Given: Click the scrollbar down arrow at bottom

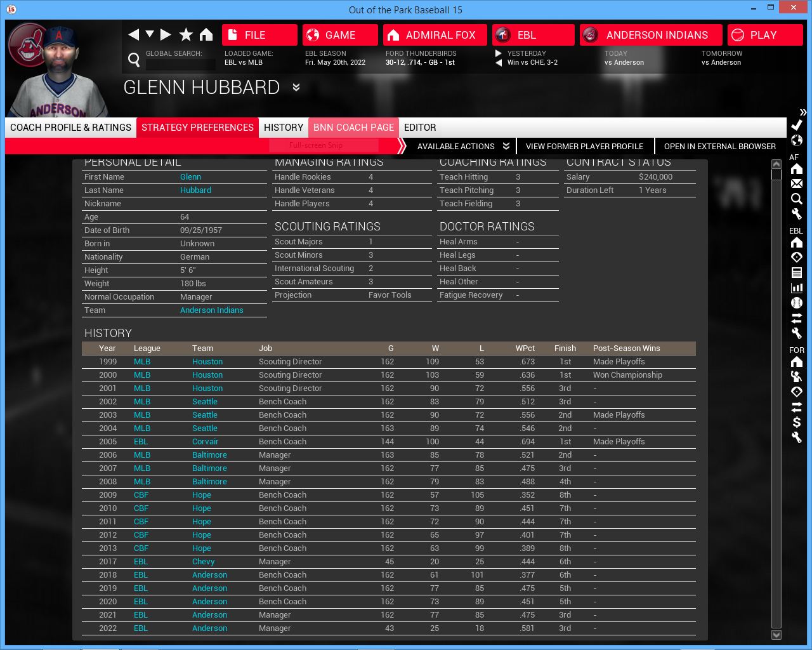Looking at the screenshot, I should click(x=776, y=635).
